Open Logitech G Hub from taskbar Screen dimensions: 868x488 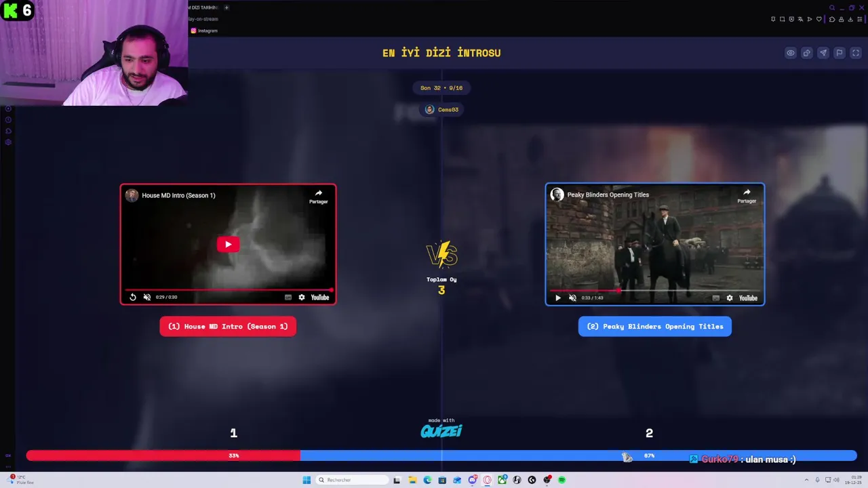click(x=532, y=480)
